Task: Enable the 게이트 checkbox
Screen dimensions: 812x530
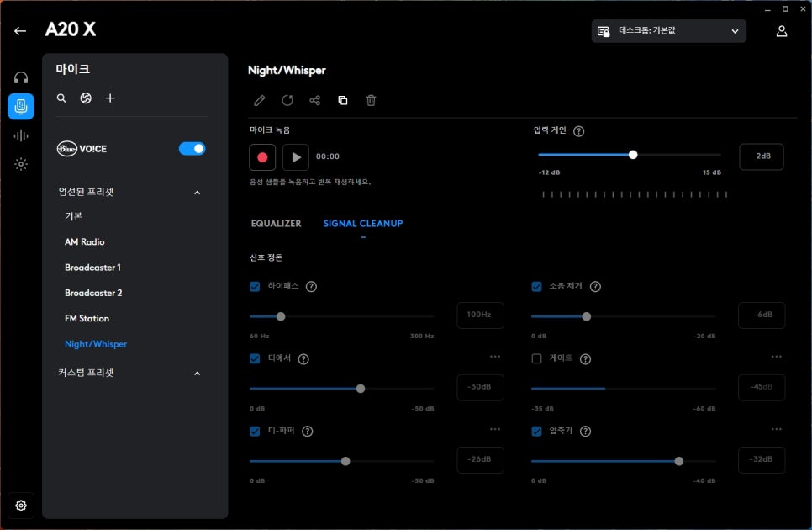Action: [x=536, y=359]
